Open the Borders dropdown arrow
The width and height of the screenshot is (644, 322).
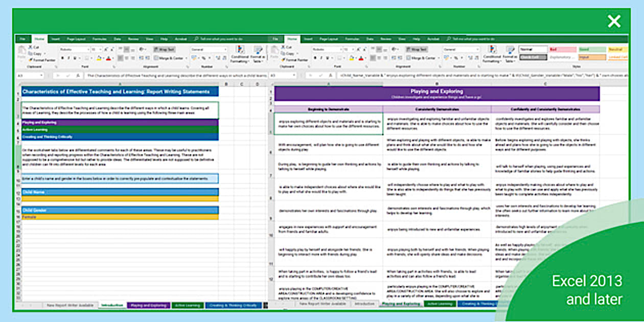coord(92,57)
